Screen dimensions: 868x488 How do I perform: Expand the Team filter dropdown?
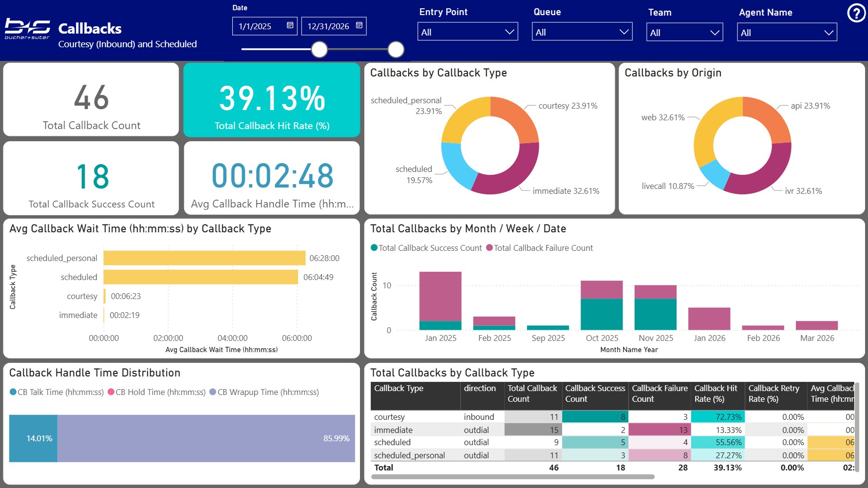[684, 33]
